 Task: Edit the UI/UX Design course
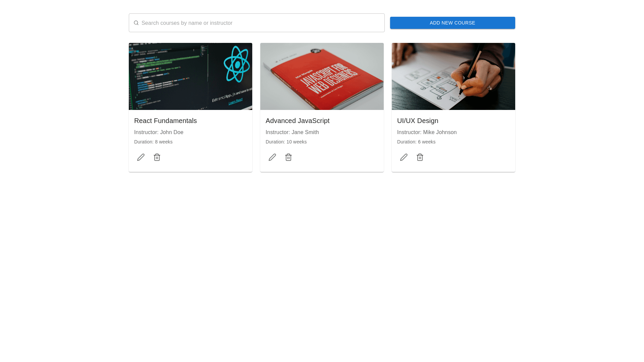(404, 157)
